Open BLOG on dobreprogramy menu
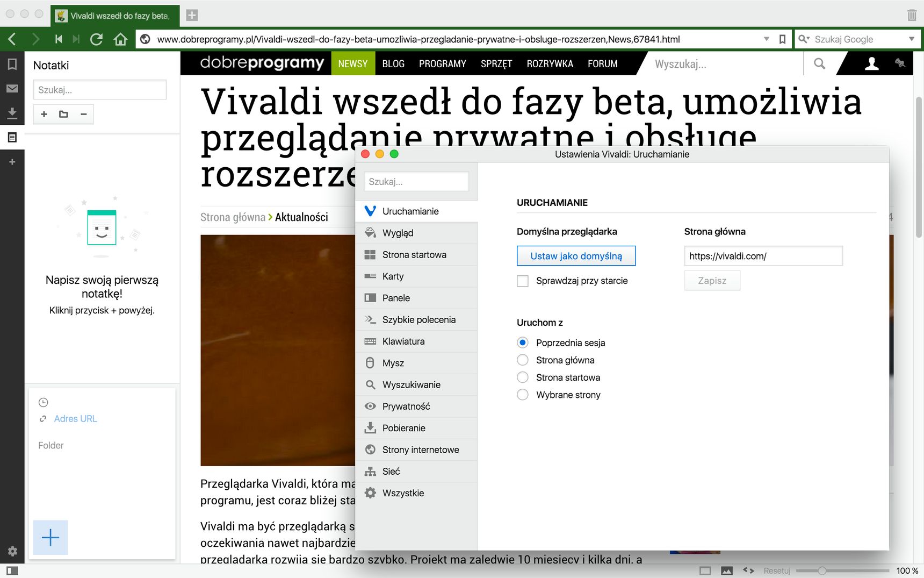Screen dimensions: 924x578 (x=393, y=63)
